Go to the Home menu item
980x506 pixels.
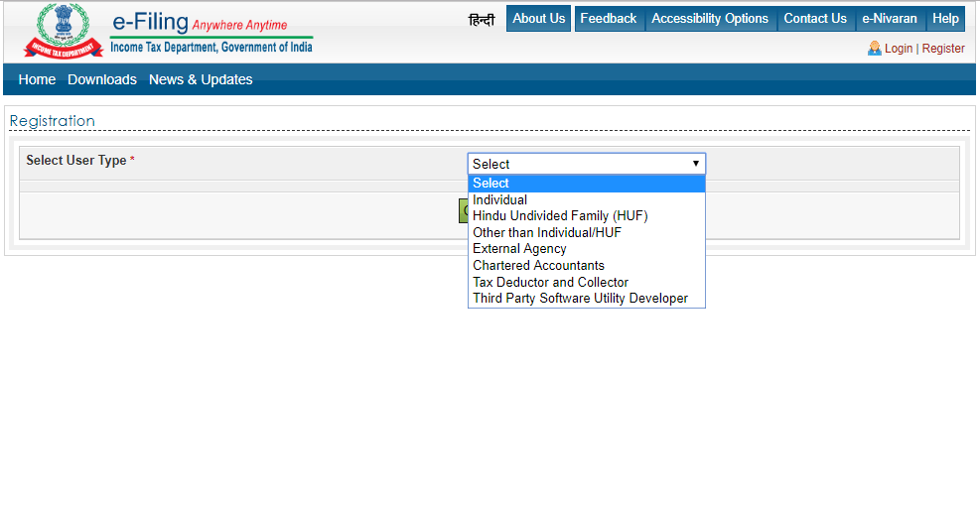pos(37,79)
